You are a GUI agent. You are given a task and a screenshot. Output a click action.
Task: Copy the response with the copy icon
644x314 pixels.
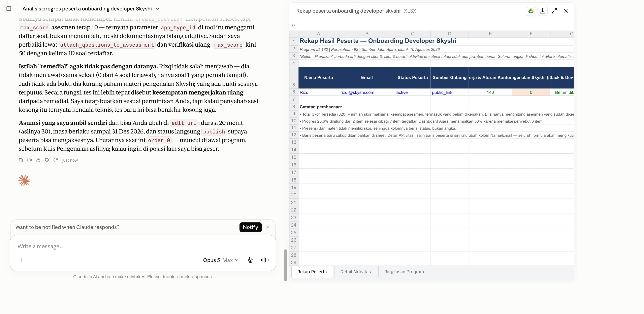(21, 160)
